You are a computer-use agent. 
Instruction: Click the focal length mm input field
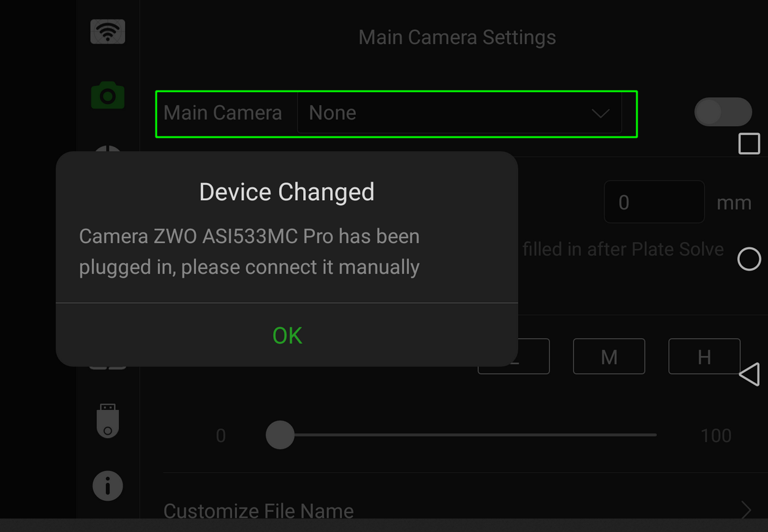pos(654,202)
